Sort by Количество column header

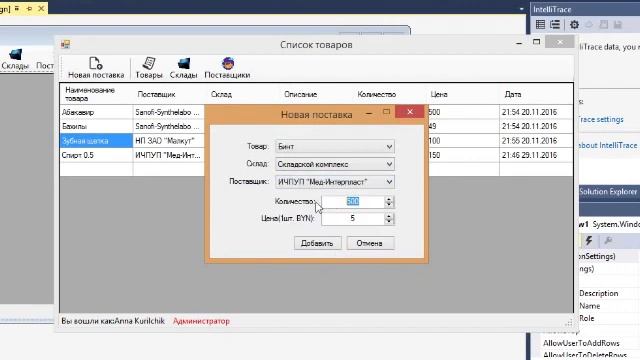click(x=390, y=94)
